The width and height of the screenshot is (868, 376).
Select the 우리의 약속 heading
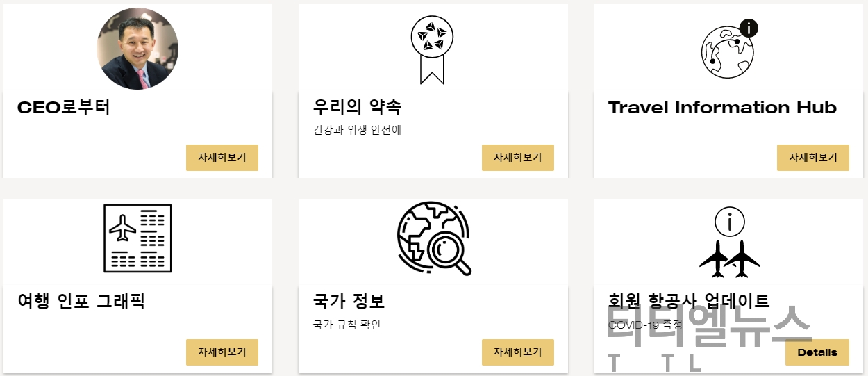point(357,107)
